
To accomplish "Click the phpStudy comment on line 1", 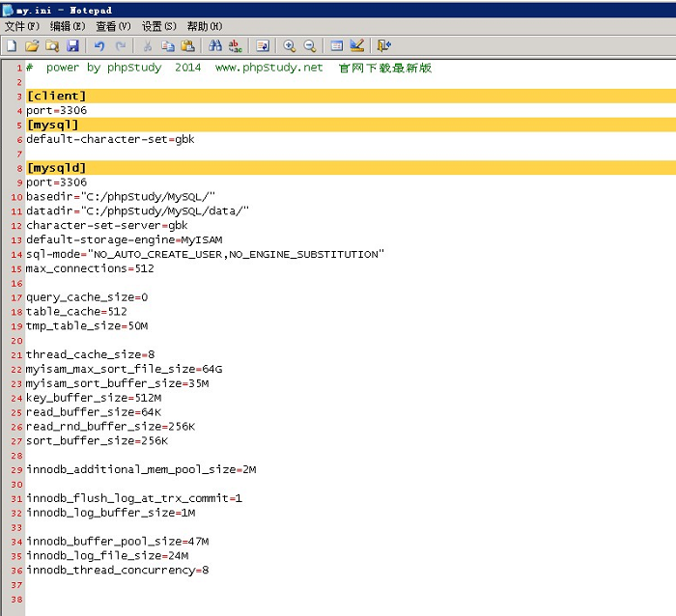I will [229, 68].
